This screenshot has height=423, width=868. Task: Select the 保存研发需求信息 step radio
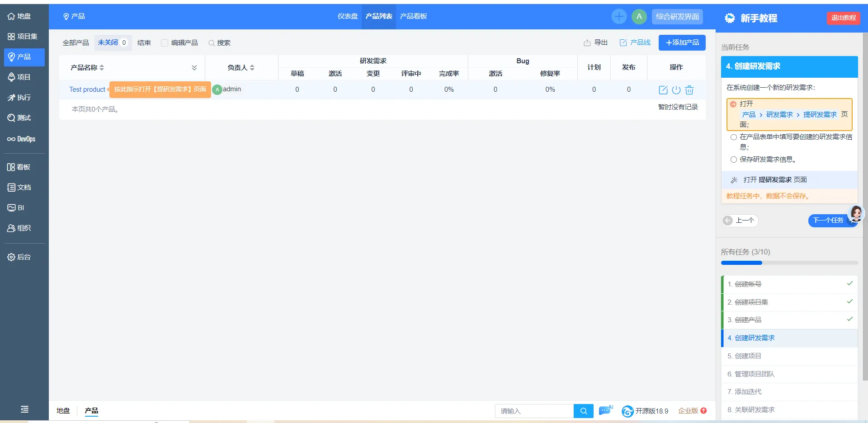point(733,160)
